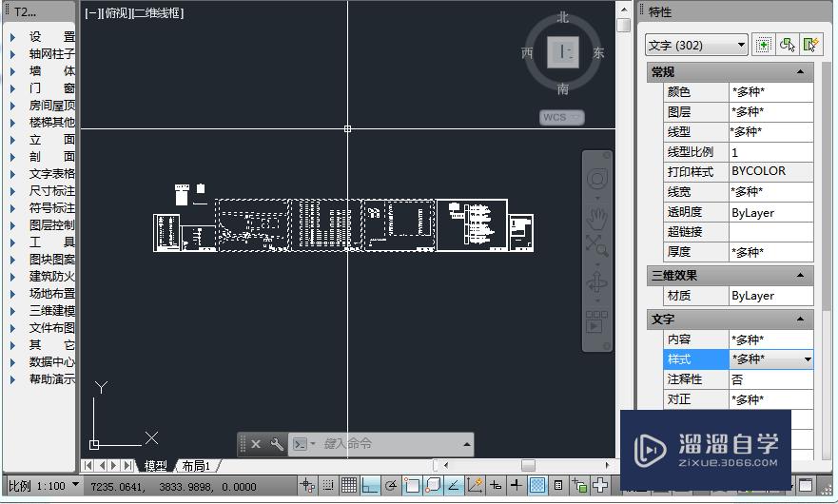Toggle PICKADD in the Properties panel header
The height and width of the screenshot is (504, 838).
click(764, 45)
